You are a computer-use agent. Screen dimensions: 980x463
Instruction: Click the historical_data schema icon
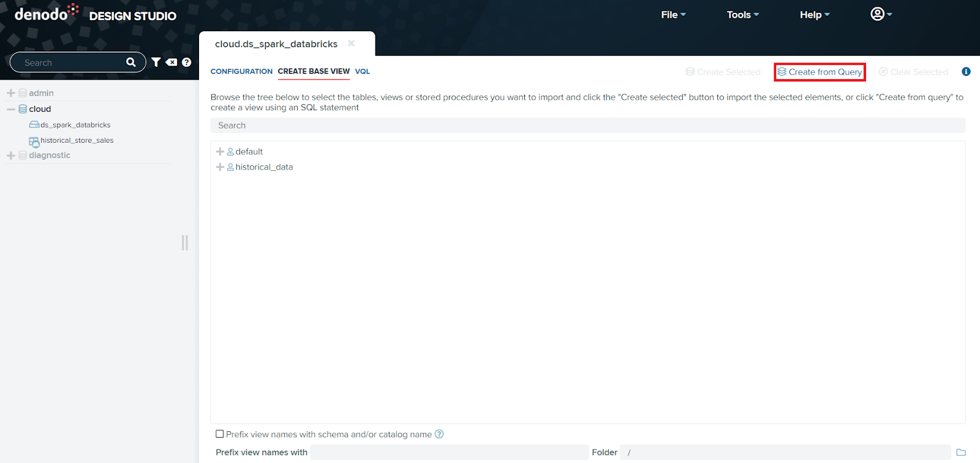tap(230, 167)
